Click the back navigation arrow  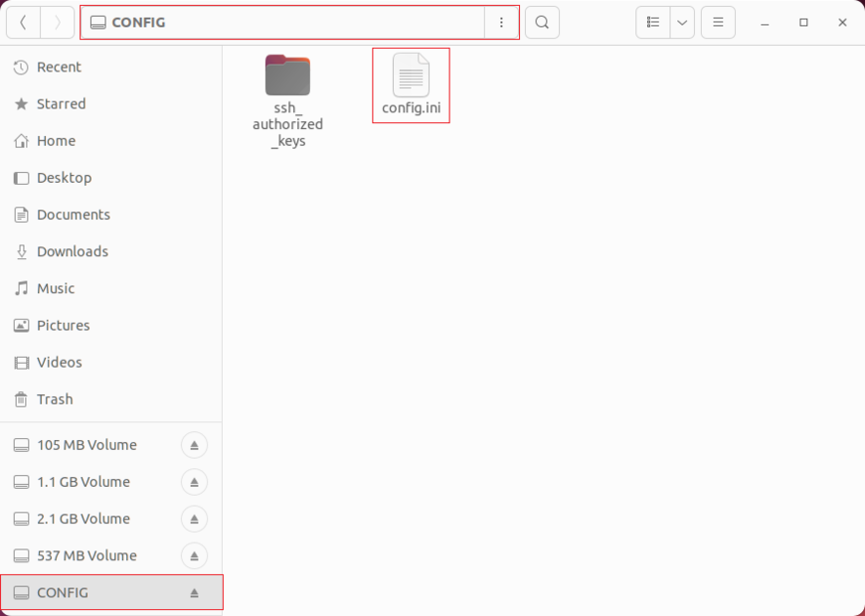[x=23, y=22]
